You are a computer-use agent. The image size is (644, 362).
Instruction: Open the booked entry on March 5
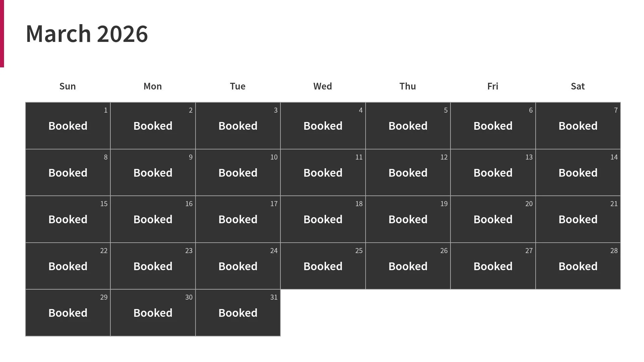pos(408,126)
